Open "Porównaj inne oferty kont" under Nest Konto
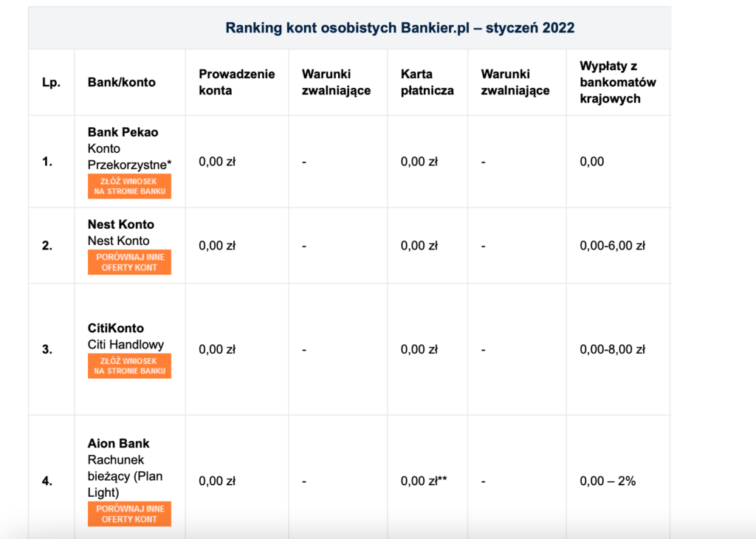This screenshot has width=756, height=539. click(x=129, y=262)
